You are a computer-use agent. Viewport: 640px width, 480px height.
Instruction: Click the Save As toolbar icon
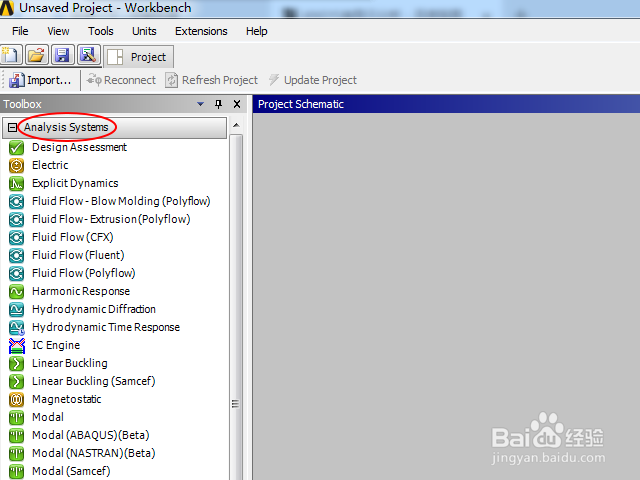click(x=89, y=55)
